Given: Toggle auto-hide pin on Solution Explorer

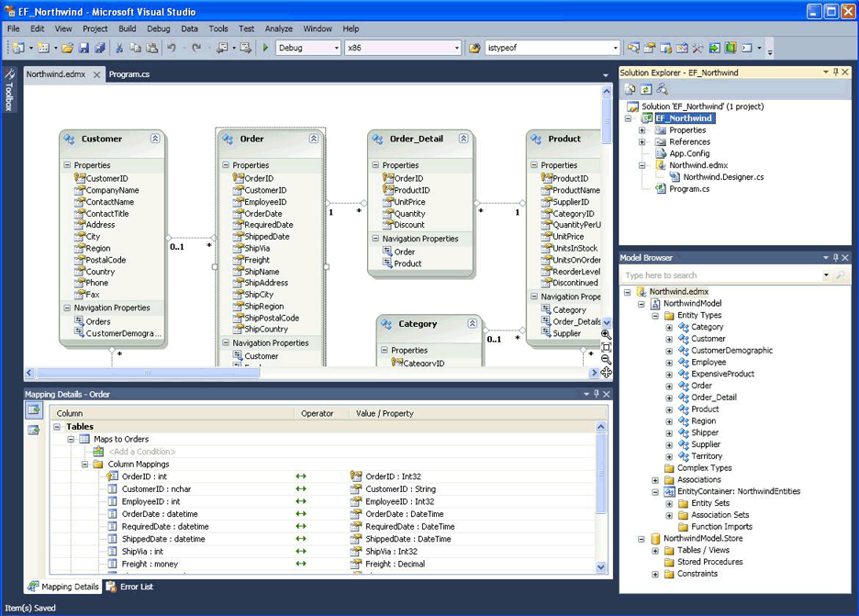Looking at the screenshot, I should pos(835,72).
